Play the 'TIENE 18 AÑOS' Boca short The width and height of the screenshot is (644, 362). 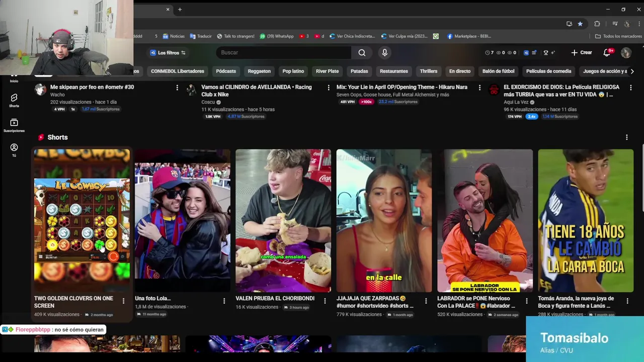pos(586,220)
